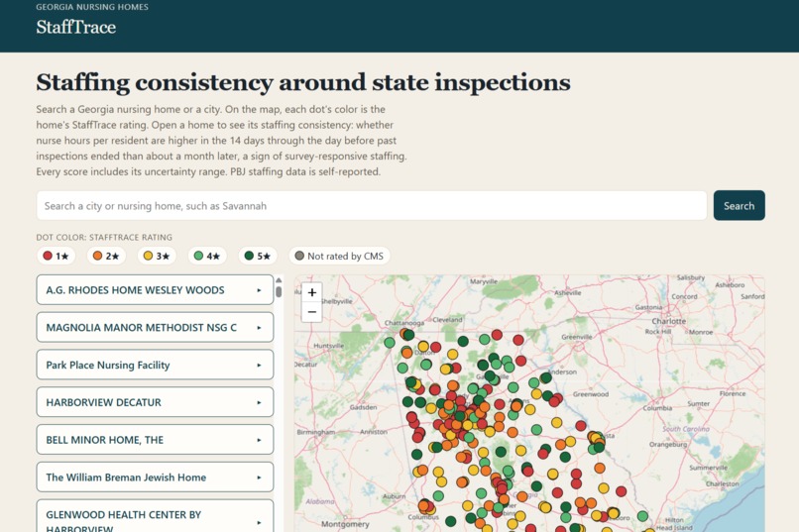Click the Anniston label on the map

[374, 432]
